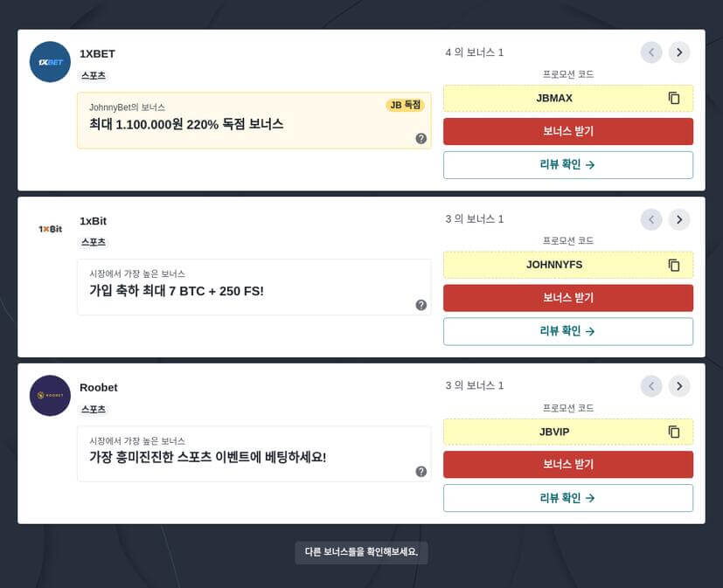Select the JOHNNYFS promo code field
Screen dimensions: 723x588
point(554,265)
